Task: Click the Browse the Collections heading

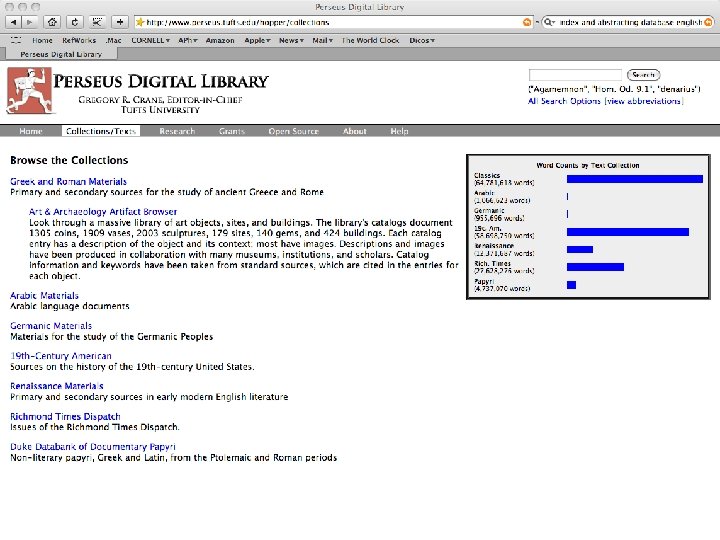Action: (x=69, y=160)
